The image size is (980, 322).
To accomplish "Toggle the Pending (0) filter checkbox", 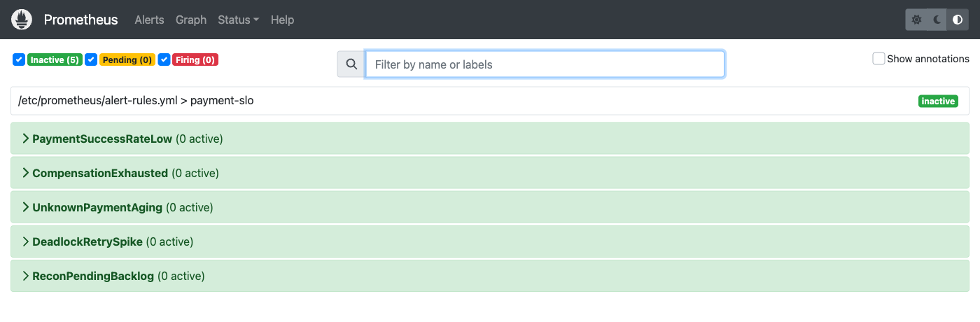I will click(91, 59).
